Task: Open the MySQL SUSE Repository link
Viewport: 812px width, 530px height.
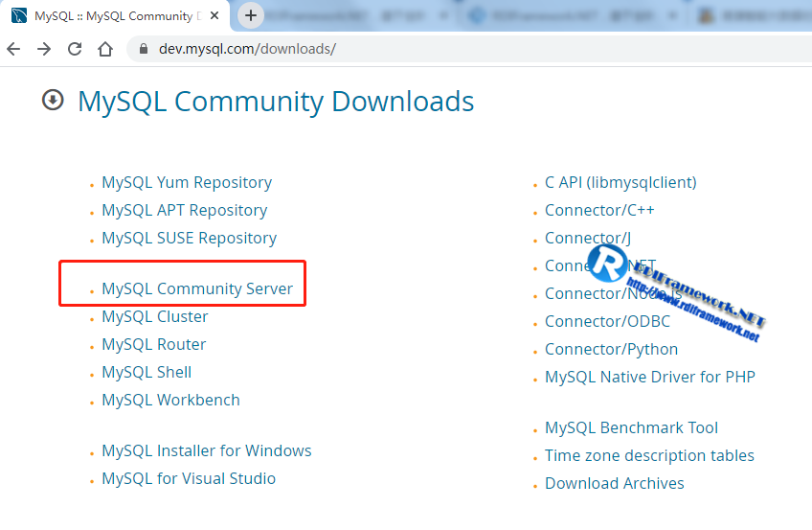Action: pyautogui.click(x=189, y=238)
